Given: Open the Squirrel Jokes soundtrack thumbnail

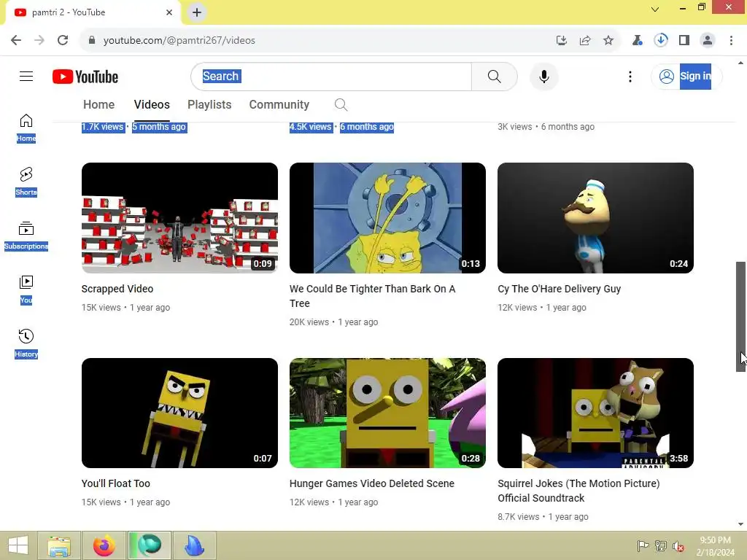Looking at the screenshot, I should (x=595, y=413).
